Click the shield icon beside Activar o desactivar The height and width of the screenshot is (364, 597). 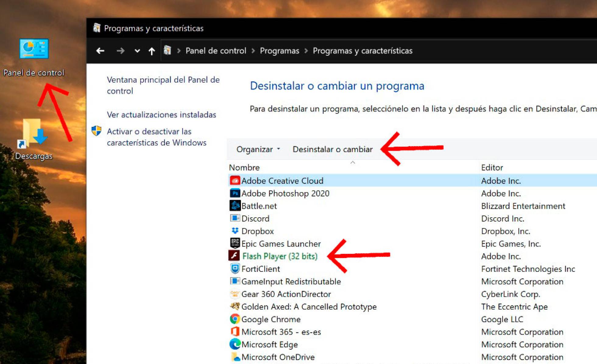pyautogui.click(x=97, y=131)
